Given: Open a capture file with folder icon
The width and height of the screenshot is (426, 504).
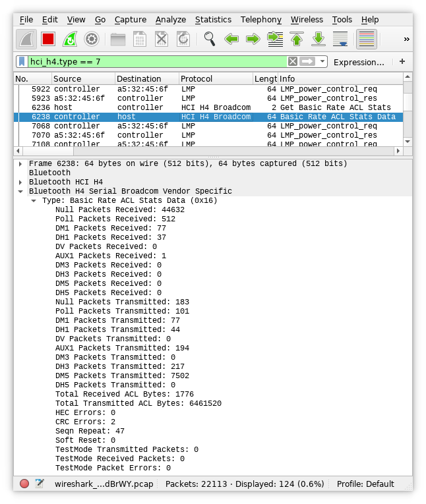Looking at the screenshot, I should (x=118, y=40).
